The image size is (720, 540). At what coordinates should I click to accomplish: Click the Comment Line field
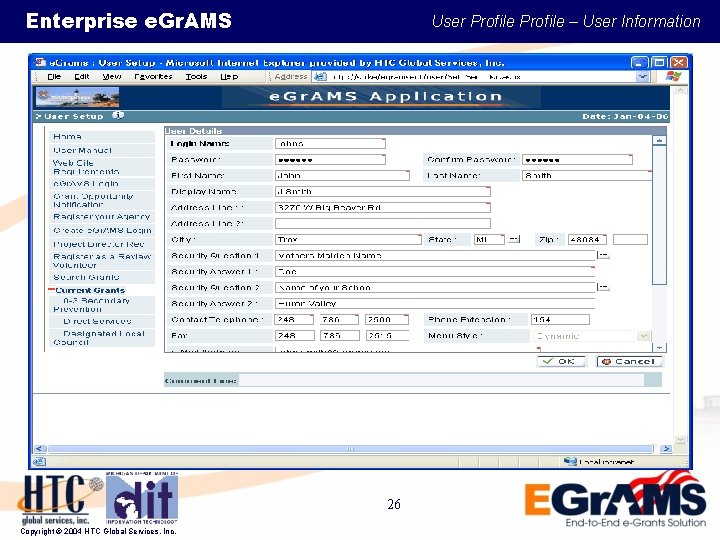[x=441, y=380]
